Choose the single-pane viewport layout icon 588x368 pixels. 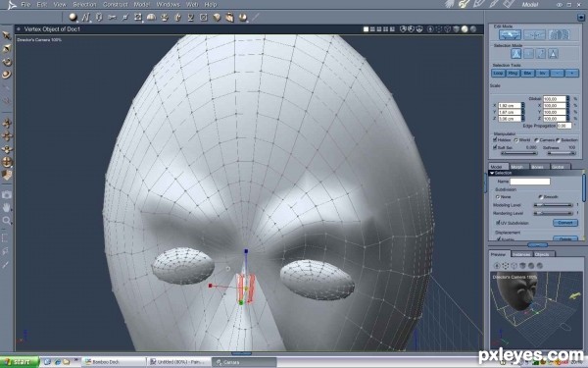coord(366,29)
